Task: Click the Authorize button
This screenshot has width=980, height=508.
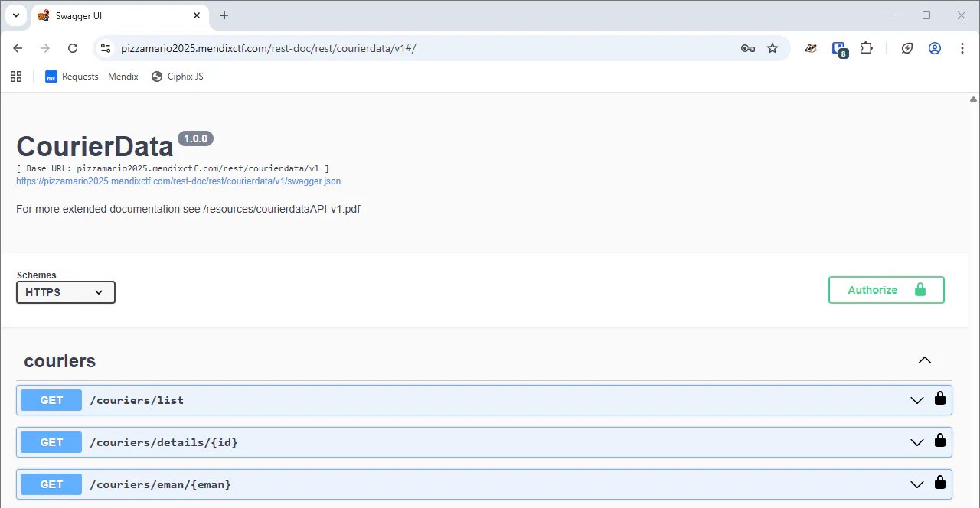Action: pyautogui.click(x=886, y=290)
